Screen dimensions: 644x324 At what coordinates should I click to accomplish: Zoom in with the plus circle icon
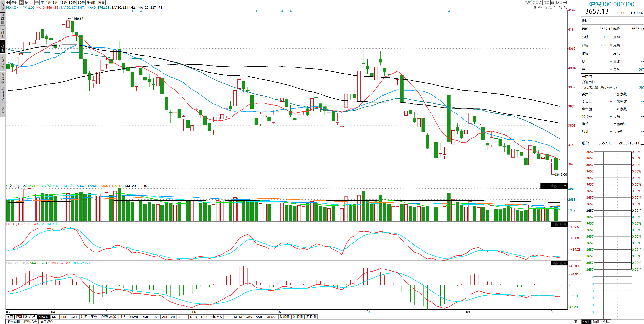tap(560, 8)
